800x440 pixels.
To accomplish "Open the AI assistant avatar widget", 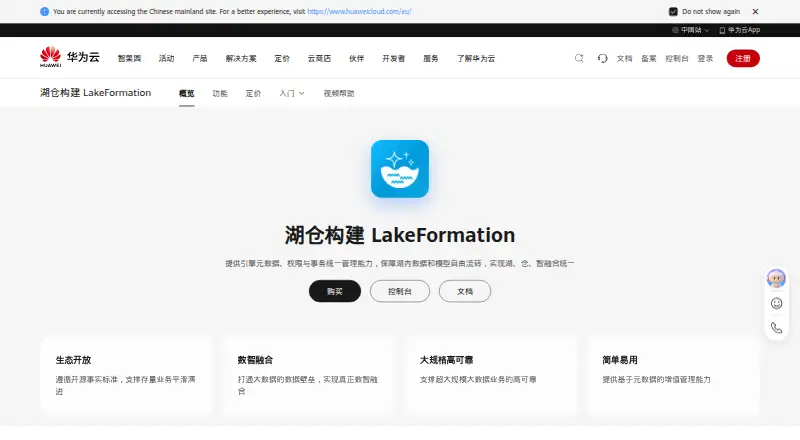I will [776, 279].
